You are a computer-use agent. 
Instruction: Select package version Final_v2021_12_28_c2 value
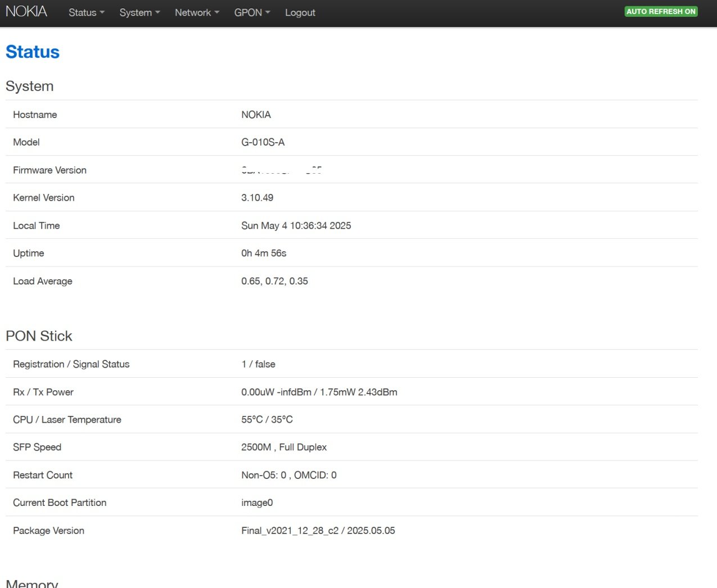(x=318, y=531)
